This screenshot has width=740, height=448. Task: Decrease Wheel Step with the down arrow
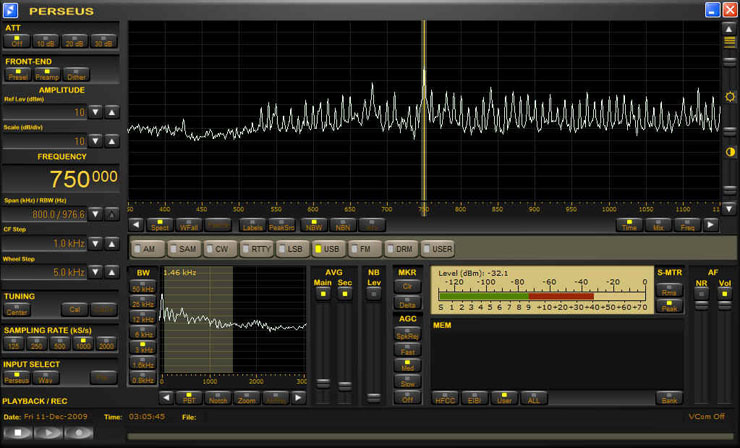pos(95,272)
